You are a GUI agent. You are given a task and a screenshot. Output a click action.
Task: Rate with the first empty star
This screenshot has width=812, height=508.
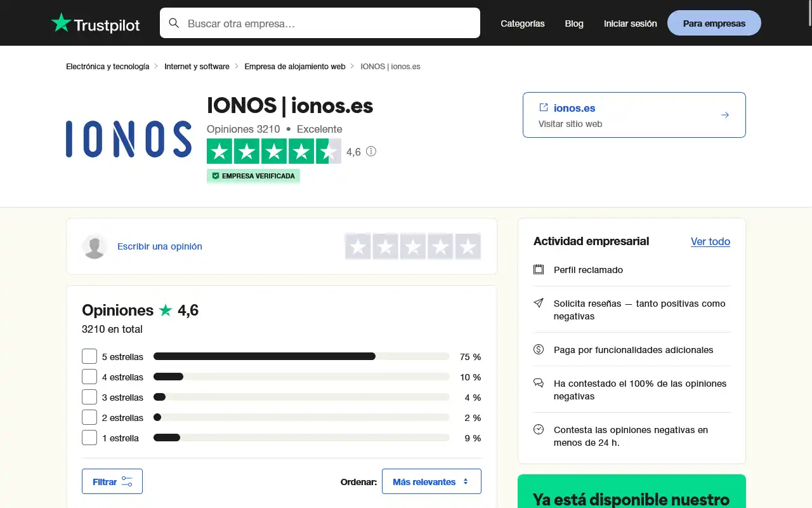coord(358,246)
